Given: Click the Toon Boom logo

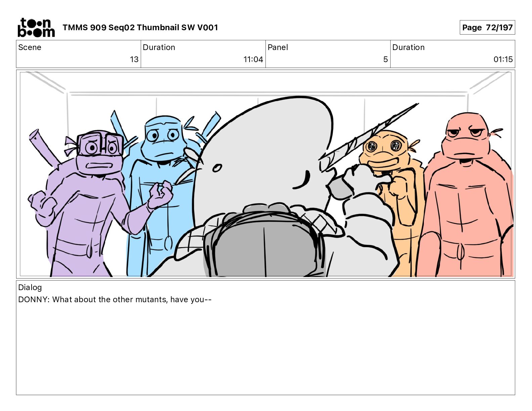Looking at the screenshot, I should tap(36, 28).
